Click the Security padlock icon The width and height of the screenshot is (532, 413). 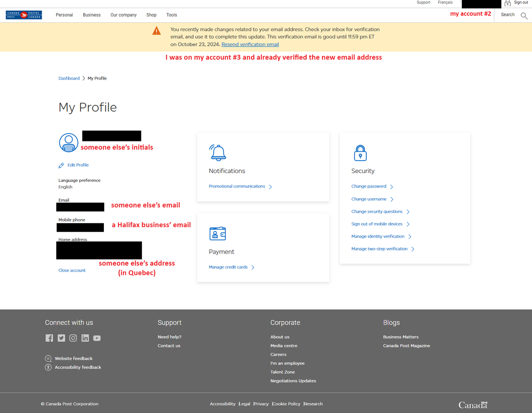[361, 153]
